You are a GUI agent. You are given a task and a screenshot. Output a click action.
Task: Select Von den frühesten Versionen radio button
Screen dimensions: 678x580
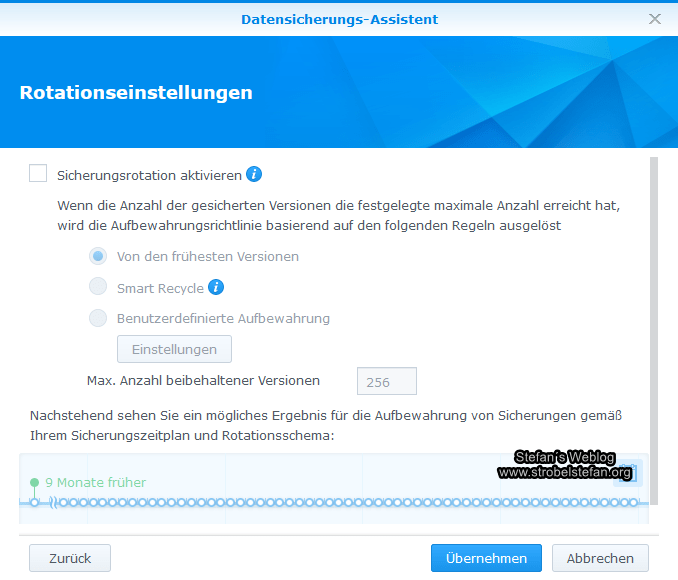[98, 256]
